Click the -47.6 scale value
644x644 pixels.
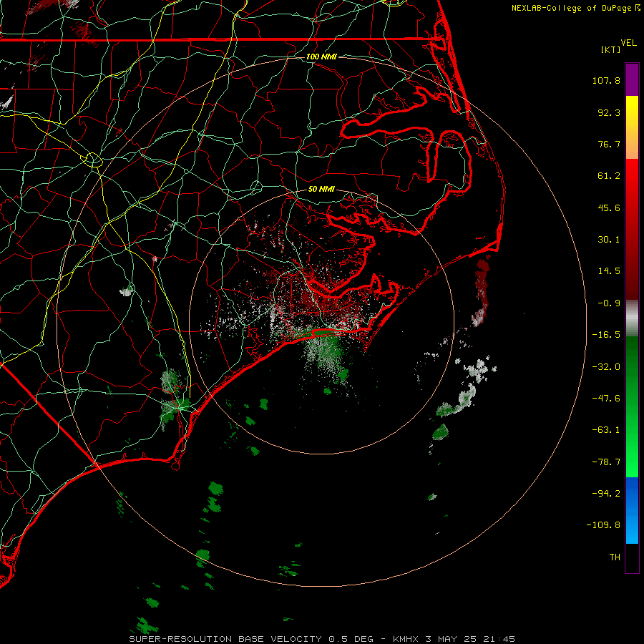pos(606,399)
